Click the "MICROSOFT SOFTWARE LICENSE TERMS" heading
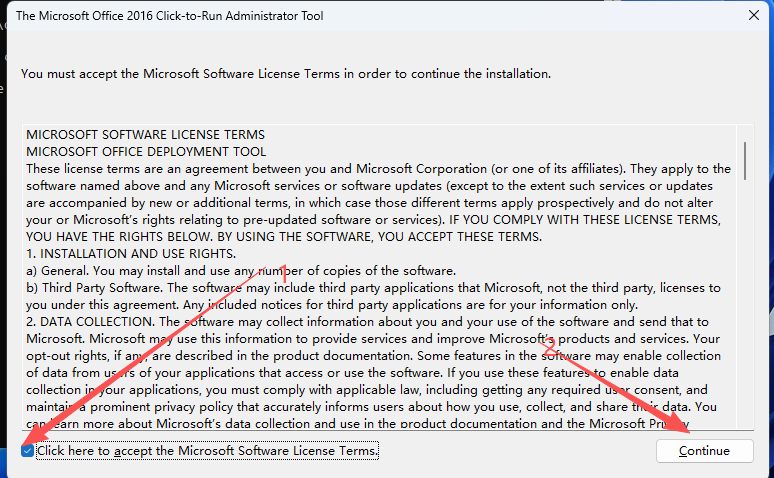 click(145, 134)
